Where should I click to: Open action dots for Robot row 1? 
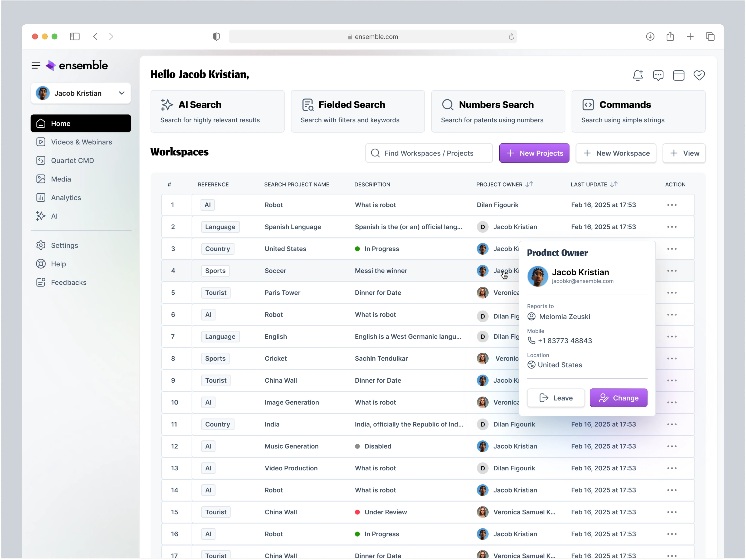click(x=672, y=205)
